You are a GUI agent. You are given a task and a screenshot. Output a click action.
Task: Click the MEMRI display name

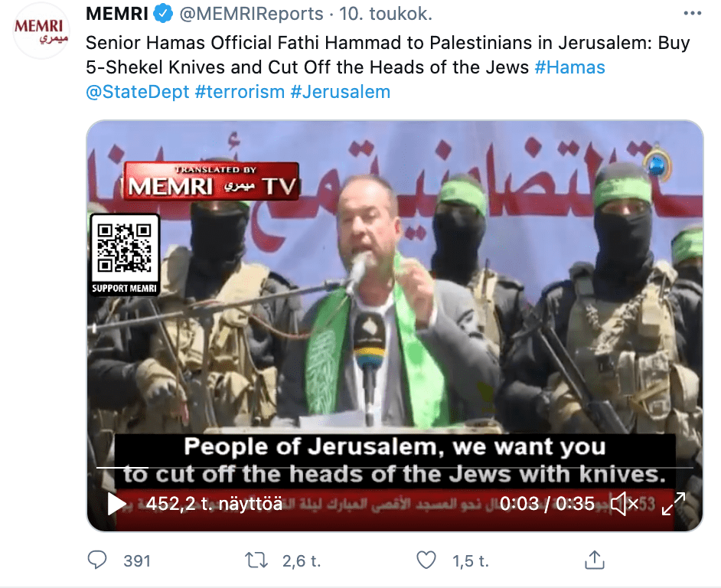117,14
